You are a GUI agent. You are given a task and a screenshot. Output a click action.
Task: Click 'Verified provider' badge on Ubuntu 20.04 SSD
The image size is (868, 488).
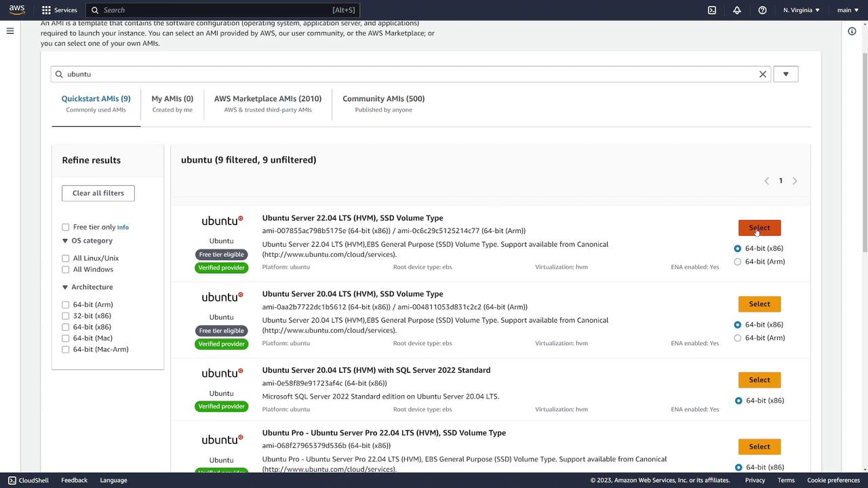tap(222, 344)
